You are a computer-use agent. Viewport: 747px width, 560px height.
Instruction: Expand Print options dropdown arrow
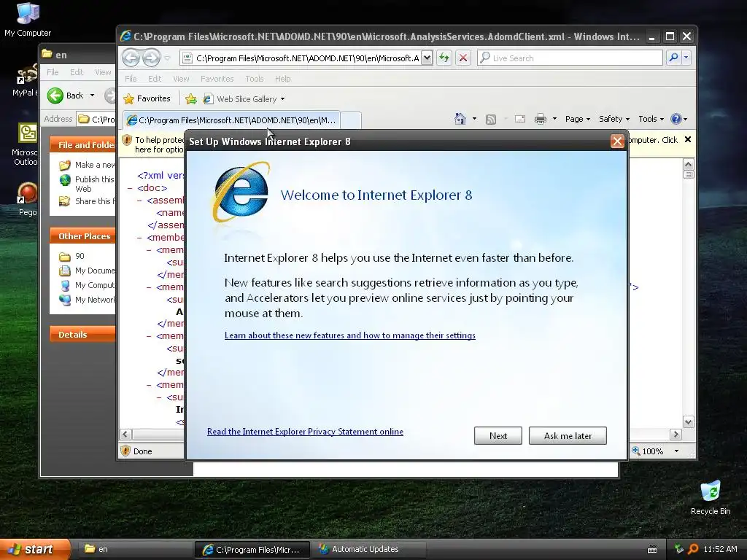[x=554, y=119]
